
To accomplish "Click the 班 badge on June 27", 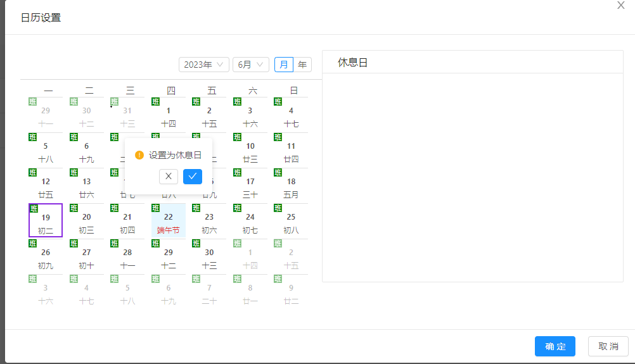I will click(74, 244).
